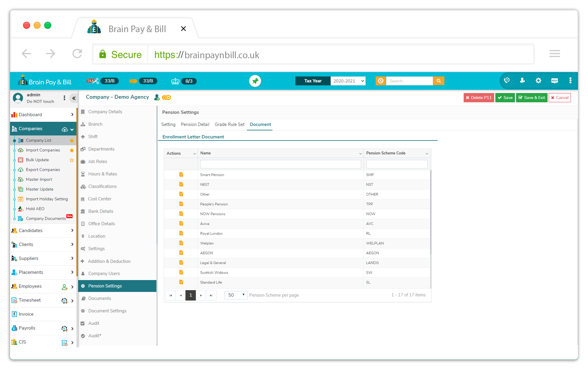Open the 24-hour phone support icon

(507, 81)
